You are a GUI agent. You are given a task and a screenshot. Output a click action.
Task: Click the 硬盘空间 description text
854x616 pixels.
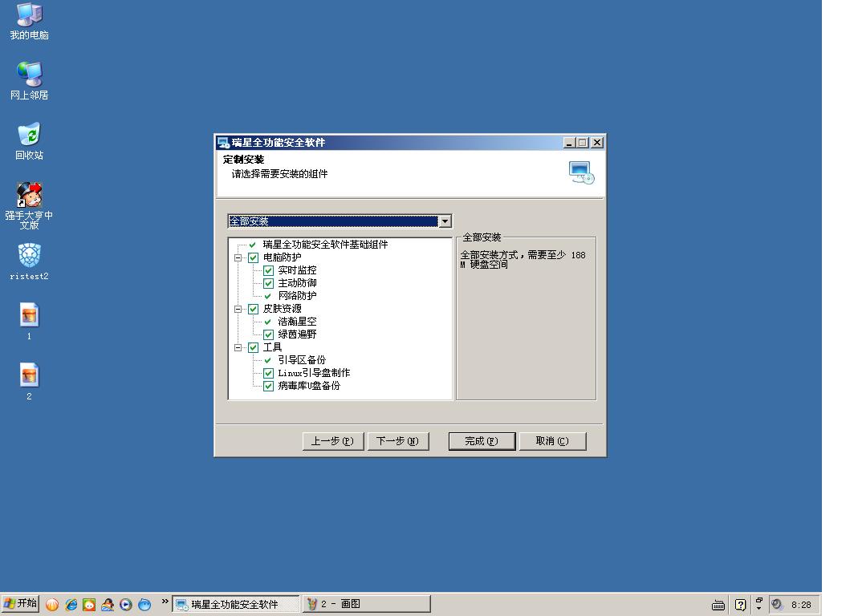coord(489,265)
